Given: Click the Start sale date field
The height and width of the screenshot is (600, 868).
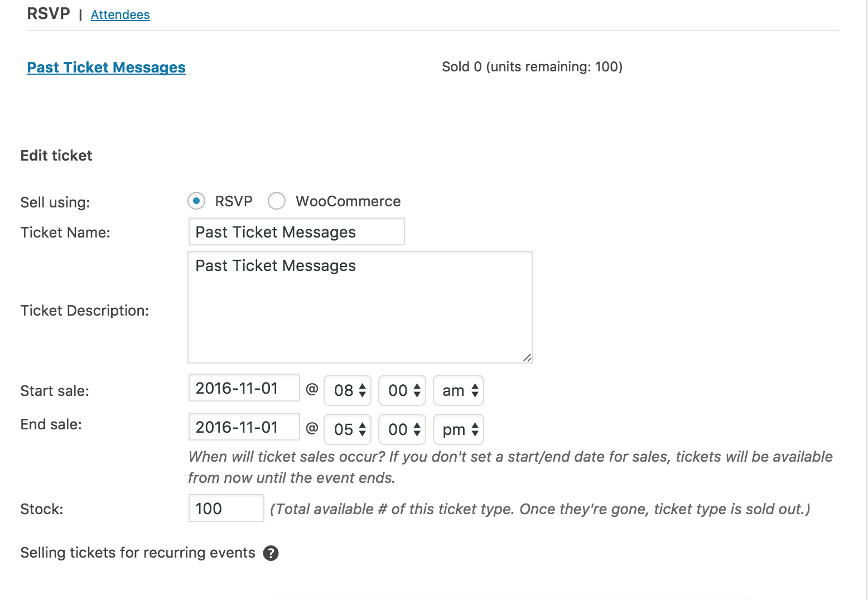Looking at the screenshot, I should [244, 388].
